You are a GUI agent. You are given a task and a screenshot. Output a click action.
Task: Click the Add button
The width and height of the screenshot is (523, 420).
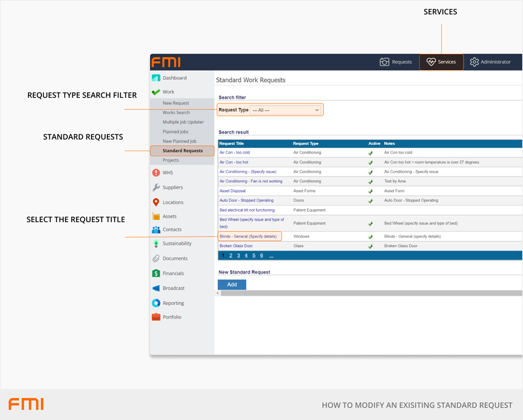tap(232, 284)
